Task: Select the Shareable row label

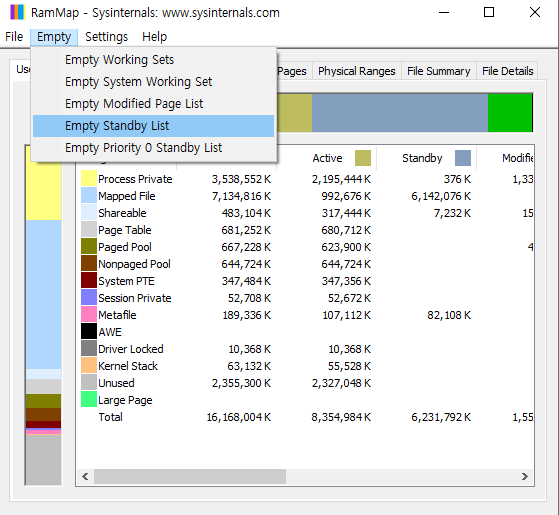Action: point(122,213)
